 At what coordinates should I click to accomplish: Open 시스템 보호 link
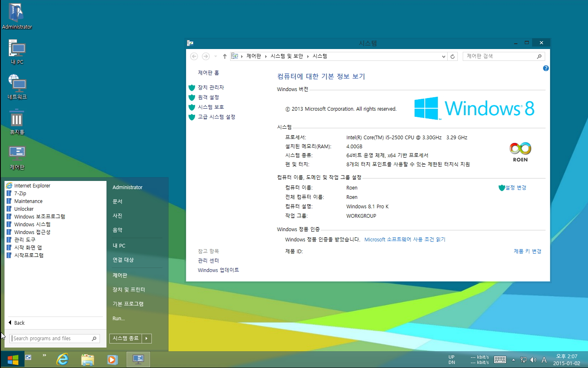point(211,107)
